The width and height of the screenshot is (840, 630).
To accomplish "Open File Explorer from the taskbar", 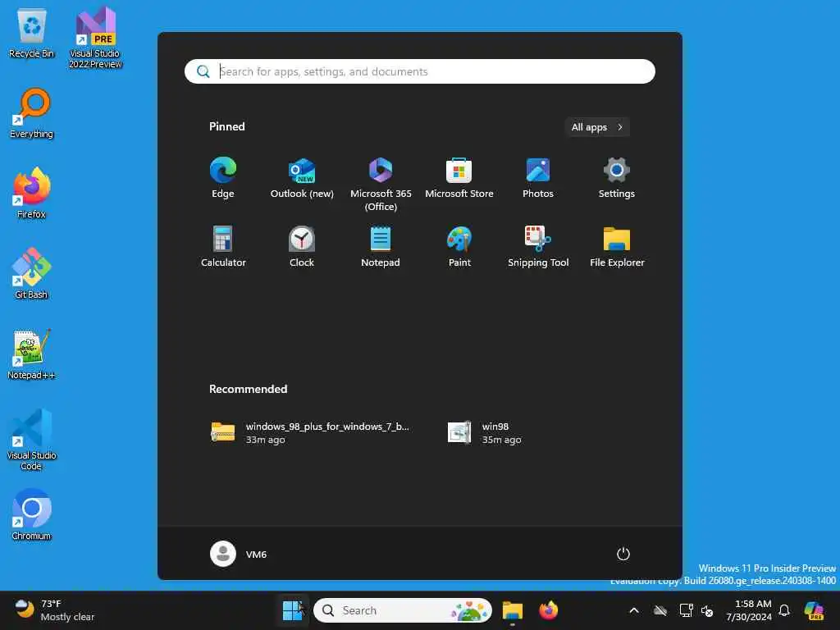I will 512,610.
